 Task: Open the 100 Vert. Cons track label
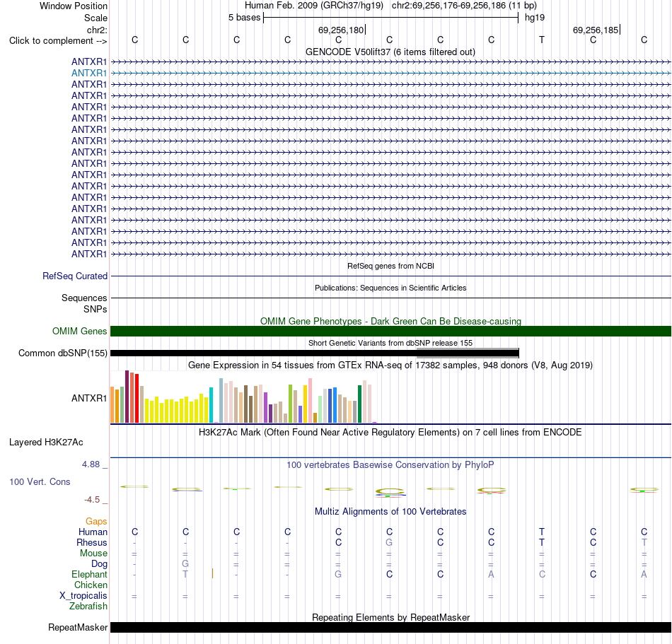click(40, 481)
